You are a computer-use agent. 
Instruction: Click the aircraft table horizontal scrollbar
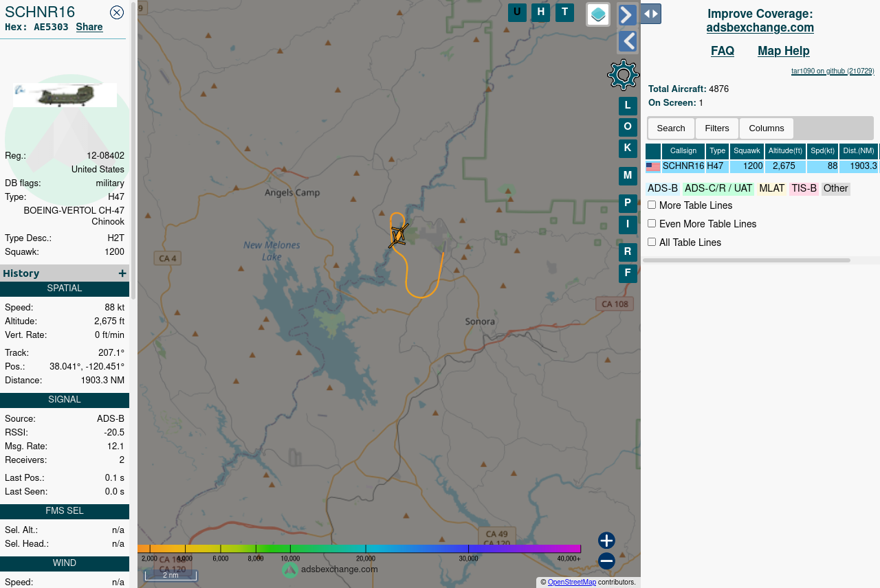tap(747, 260)
